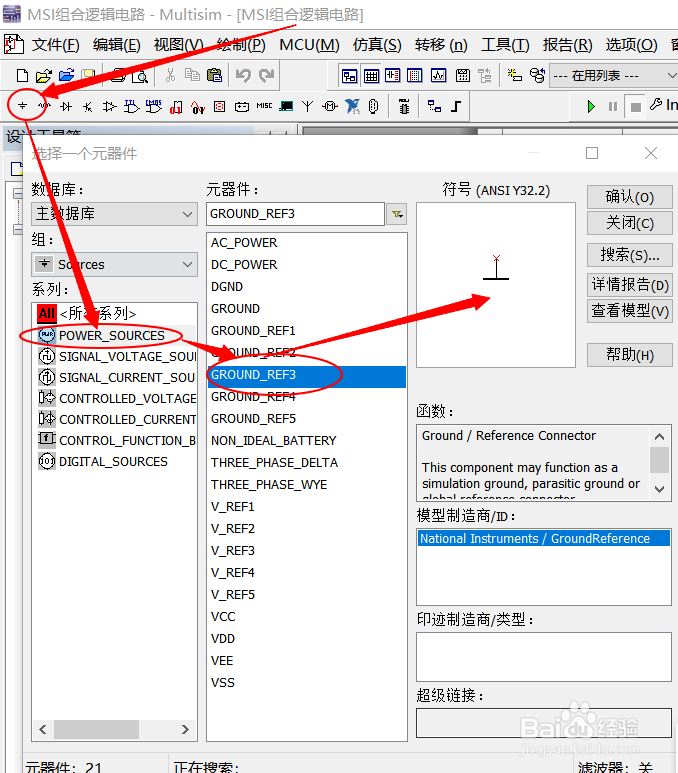
Task: Click the Place Indicator icon
Action: (219, 106)
